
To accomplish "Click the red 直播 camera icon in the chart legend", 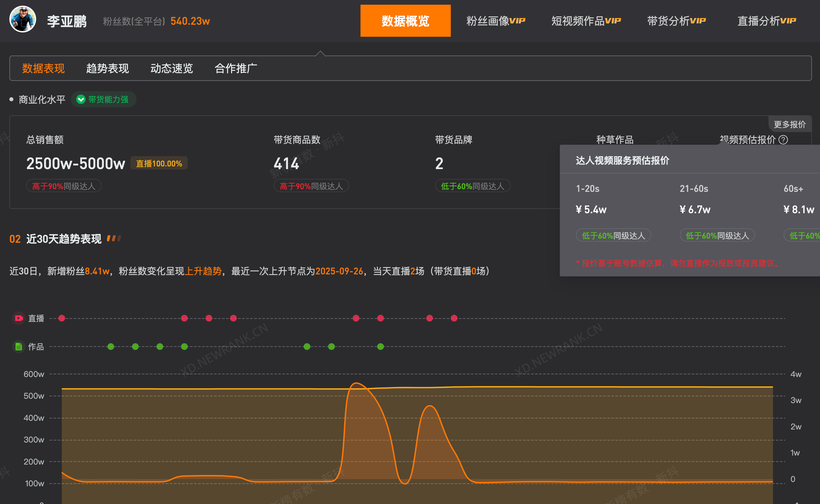I will click(x=19, y=318).
